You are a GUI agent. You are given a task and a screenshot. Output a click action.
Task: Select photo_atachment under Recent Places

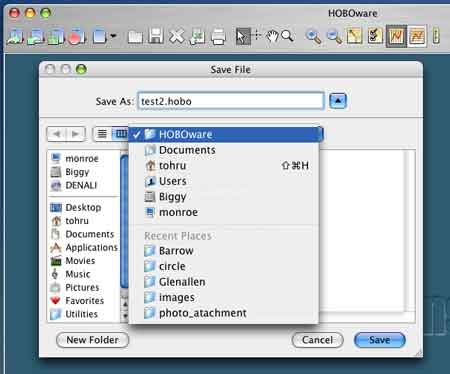click(x=224, y=313)
